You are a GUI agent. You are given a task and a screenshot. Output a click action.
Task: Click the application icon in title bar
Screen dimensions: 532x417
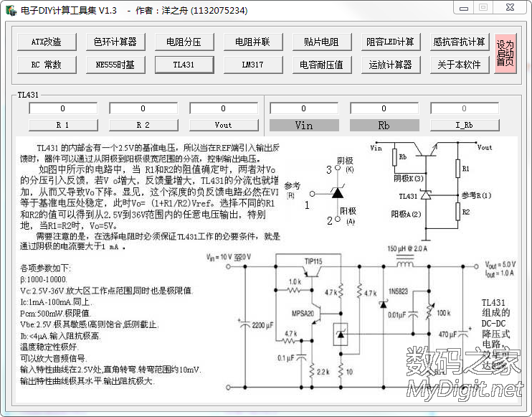(x=11, y=11)
